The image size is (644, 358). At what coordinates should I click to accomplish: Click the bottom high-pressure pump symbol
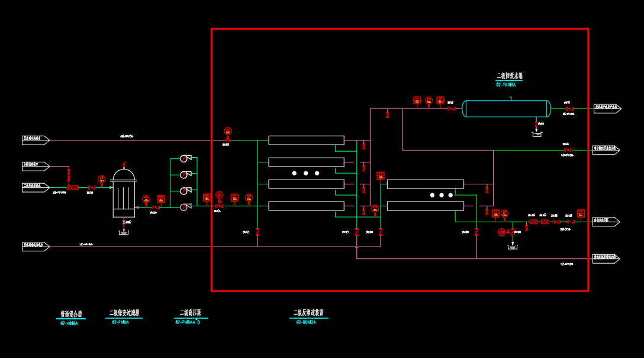click(x=185, y=207)
